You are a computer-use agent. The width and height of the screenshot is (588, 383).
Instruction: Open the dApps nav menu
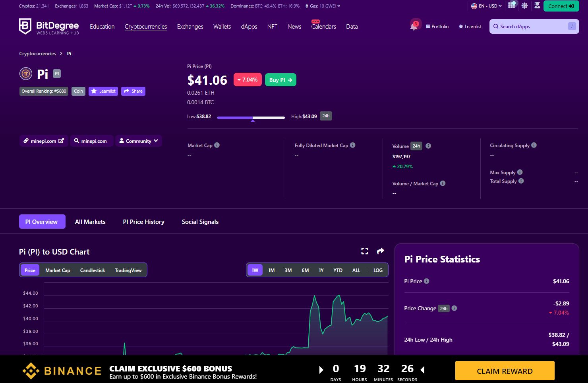[x=249, y=27]
